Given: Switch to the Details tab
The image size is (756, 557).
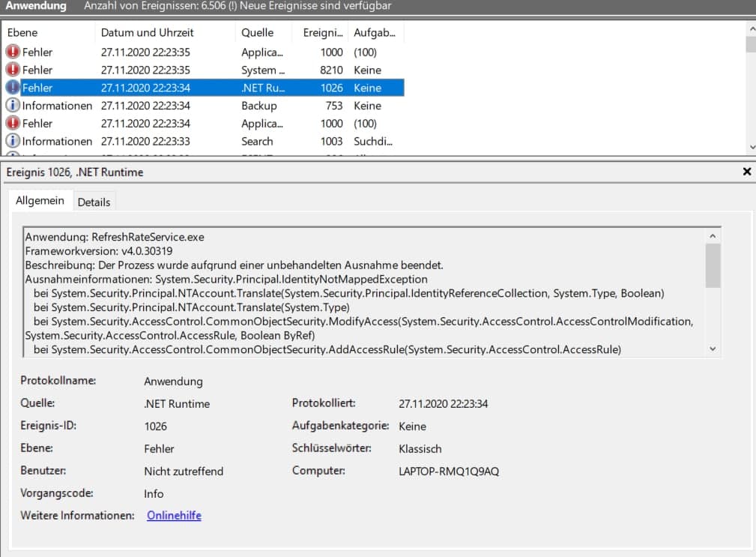Looking at the screenshot, I should click(x=94, y=202).
